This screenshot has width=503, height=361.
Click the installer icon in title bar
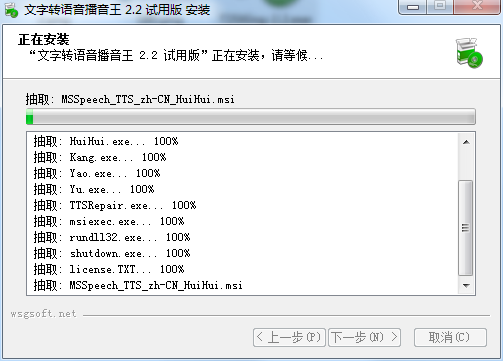11,10
